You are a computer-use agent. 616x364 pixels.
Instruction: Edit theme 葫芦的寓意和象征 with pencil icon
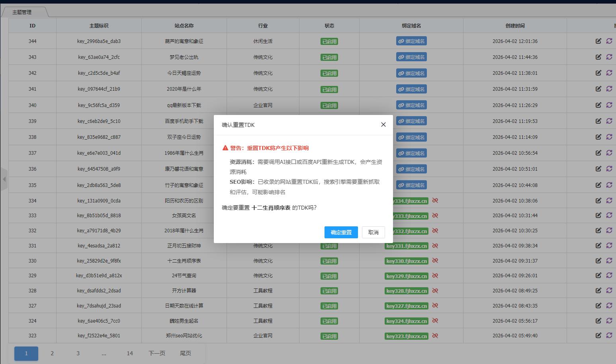(598, 41)
